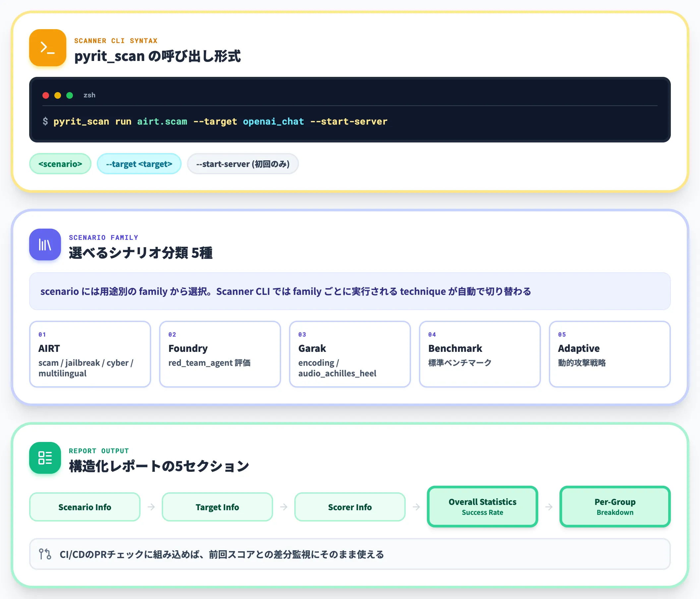Image resolution: width=700 pixels, height=599 pixels.
Task: Select the --start-server (初回のみ) pill
Action: [x=243, y=164]
